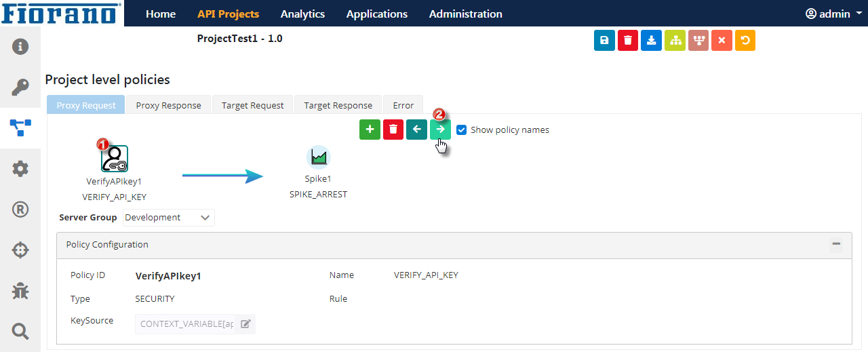Image resolution: width=868 pixels, height=352 pixels.
Task: Click the blue download project icon
Action: [x=651, y=41]
